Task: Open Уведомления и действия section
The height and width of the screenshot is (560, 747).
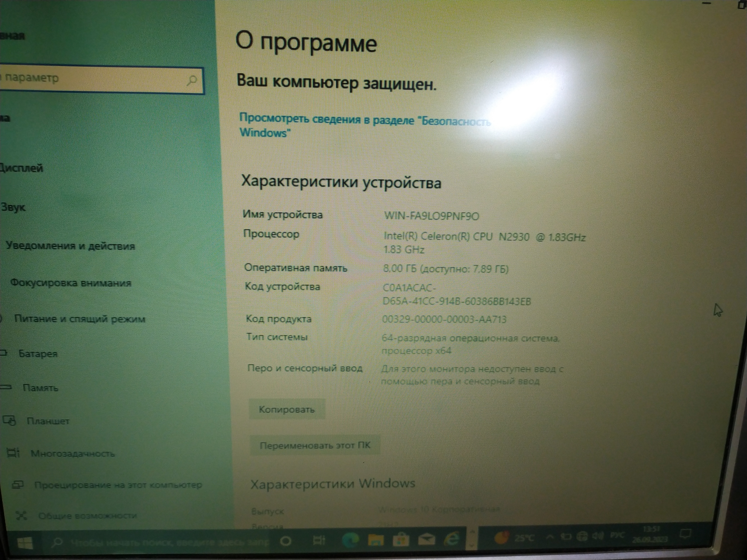Action: pos(70,246)
